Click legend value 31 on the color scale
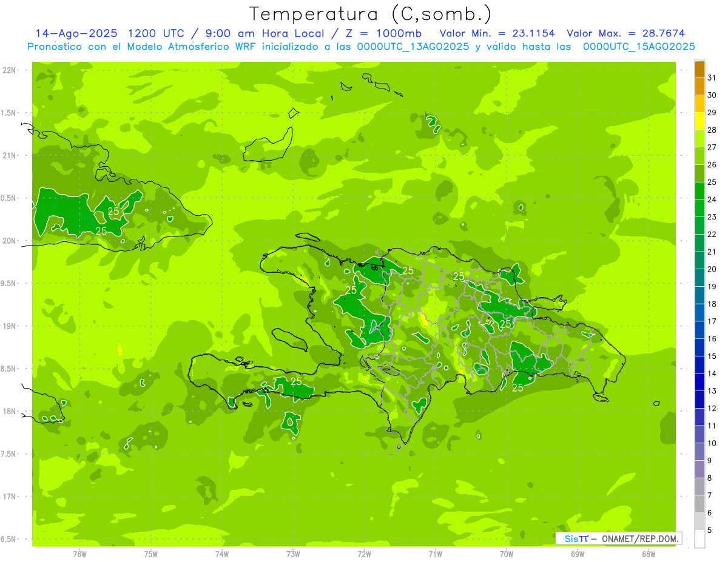Screen dimensions: 728x562 click(x=712, y=78)
